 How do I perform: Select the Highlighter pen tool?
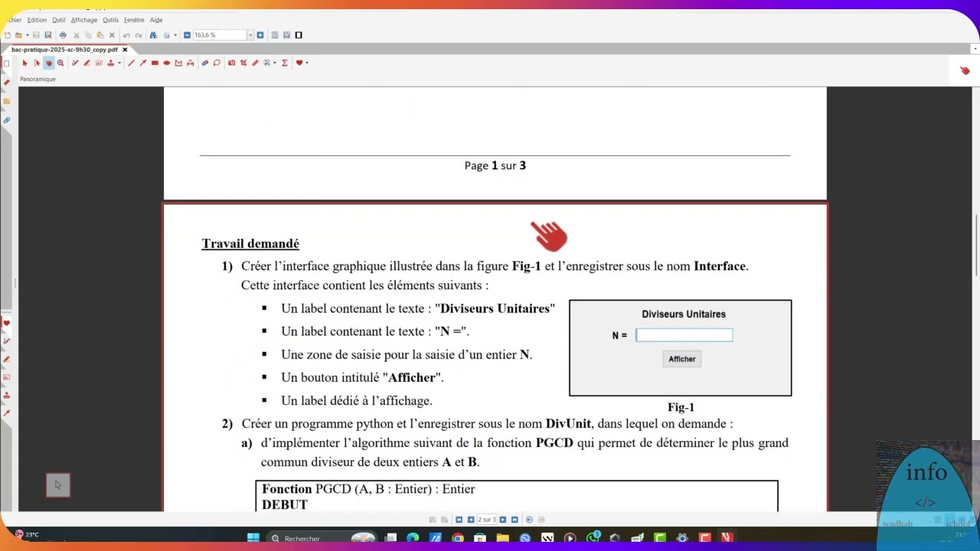click(87, 63)
